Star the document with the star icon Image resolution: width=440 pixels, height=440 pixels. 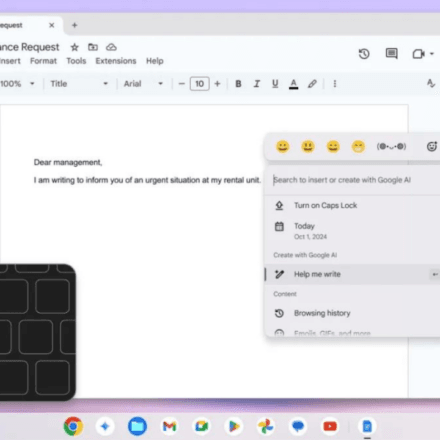pyautogui.click(x=74, y=47)
